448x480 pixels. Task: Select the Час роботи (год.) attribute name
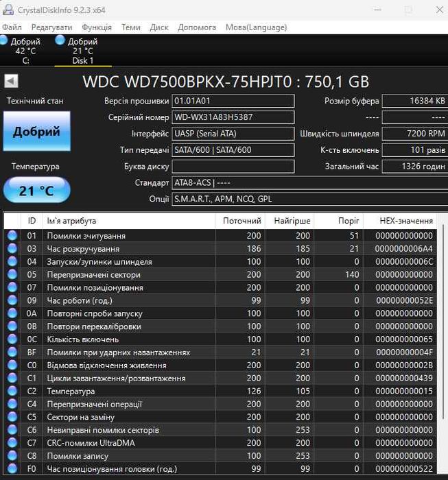point(80,300)
